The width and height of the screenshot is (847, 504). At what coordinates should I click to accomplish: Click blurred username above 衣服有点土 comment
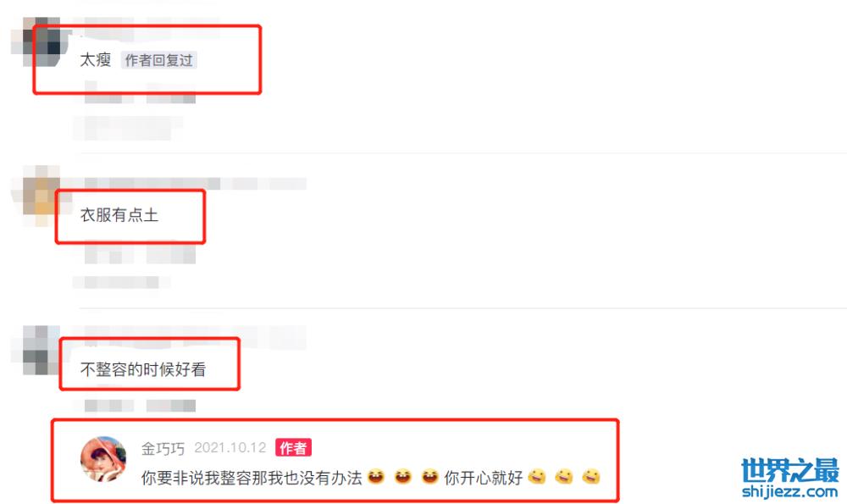click(x=195, y=184)
